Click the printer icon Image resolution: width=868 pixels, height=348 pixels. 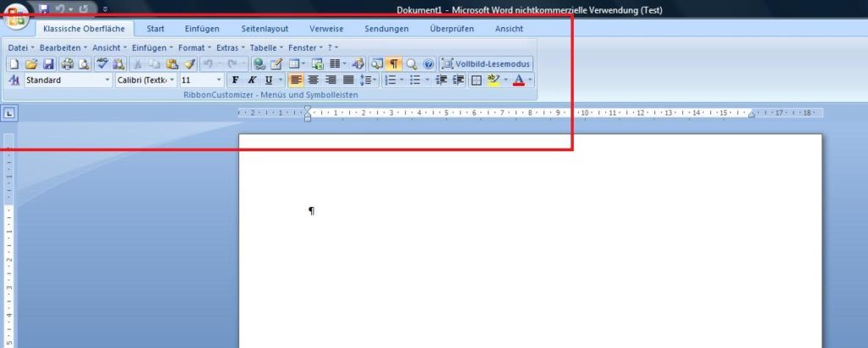click(x=67, y=64)
